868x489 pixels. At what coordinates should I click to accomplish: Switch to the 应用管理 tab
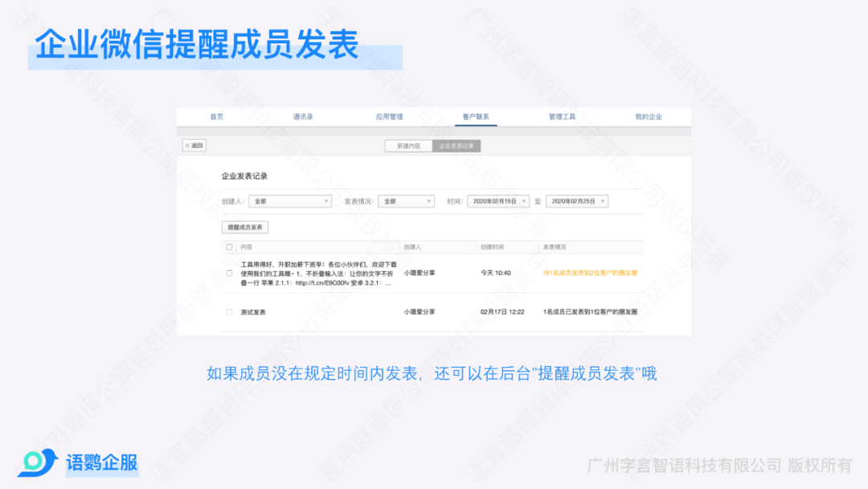pyautogui.click(x=389, y=117)
